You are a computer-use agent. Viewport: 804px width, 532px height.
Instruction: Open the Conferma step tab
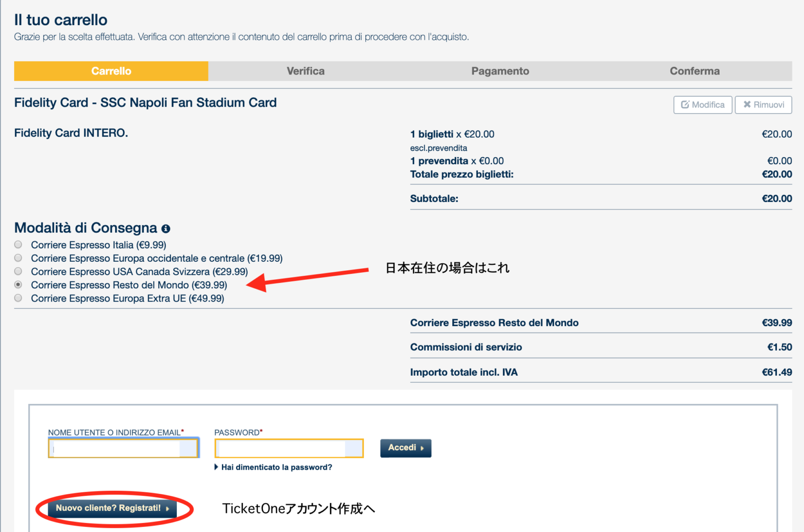(694, 71)
